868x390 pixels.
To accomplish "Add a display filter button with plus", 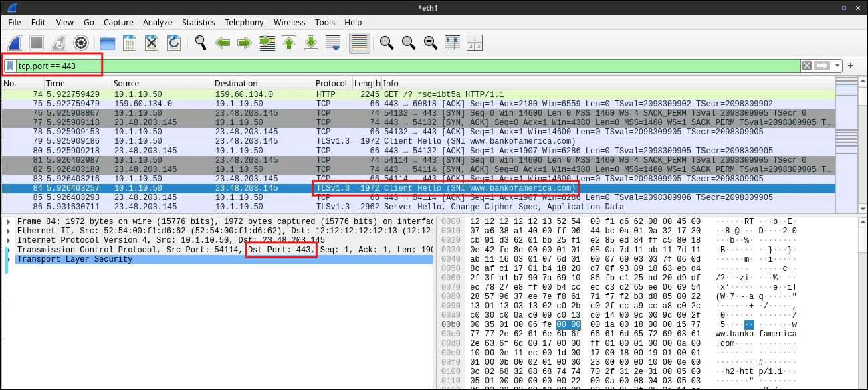I will (851, 66).
